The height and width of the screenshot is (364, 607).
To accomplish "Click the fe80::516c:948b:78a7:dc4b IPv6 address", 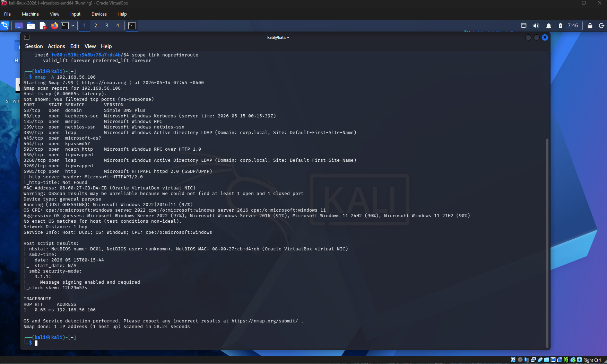I will click(86, 55).
